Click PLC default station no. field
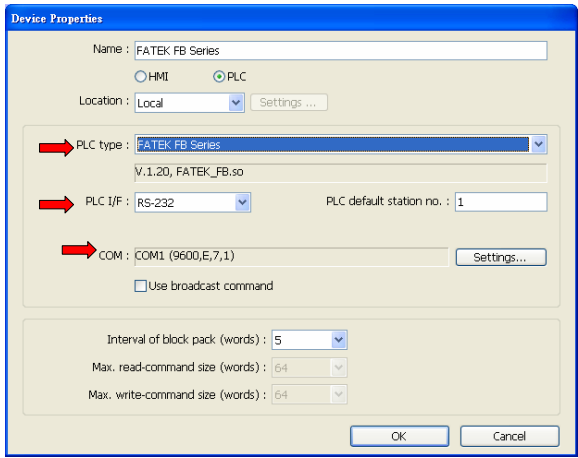This screenshot has height=458, width=578. 501,202
